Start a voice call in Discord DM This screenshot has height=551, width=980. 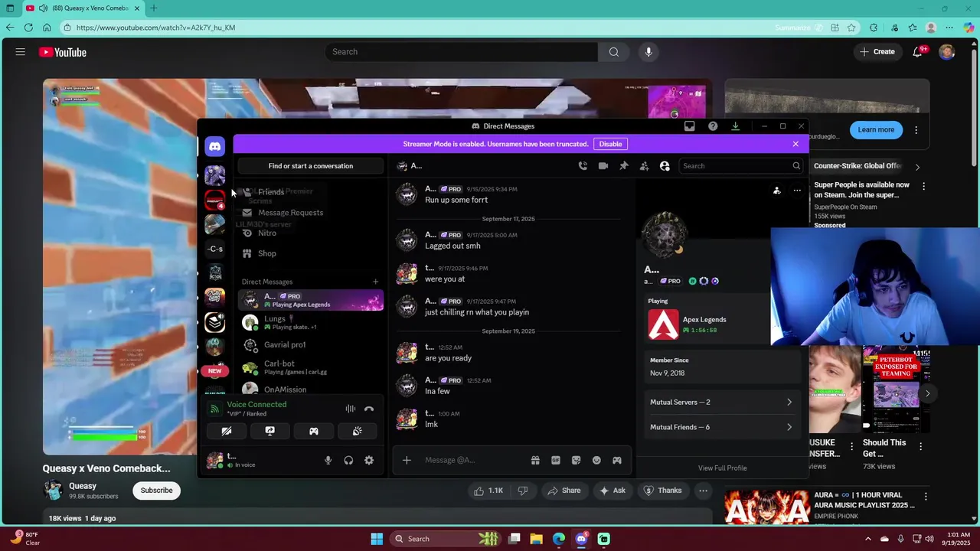(x=583, y=166)
